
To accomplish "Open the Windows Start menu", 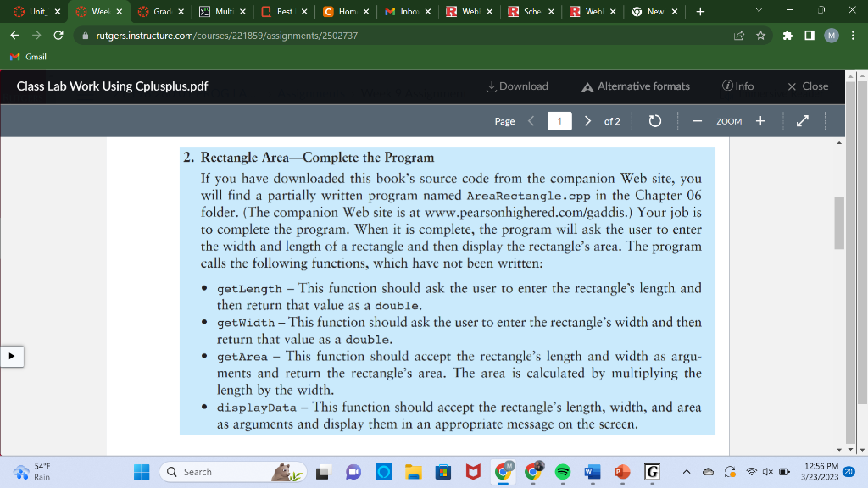I will click(142, 472).
